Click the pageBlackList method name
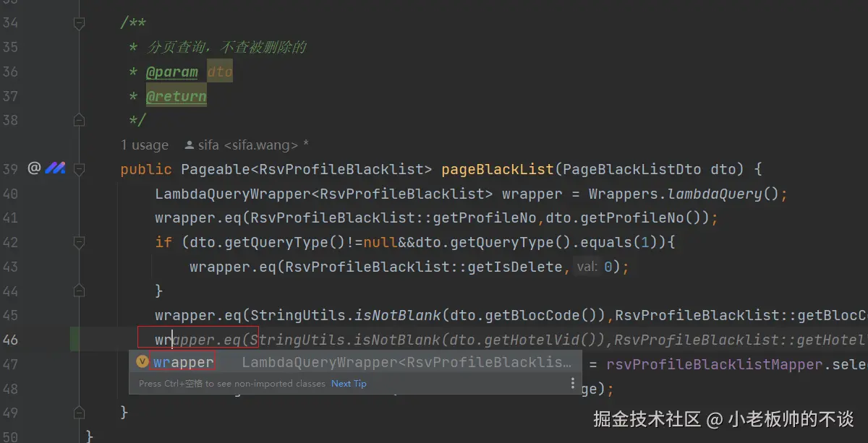The width and height of the screenshot is (868, 443). [497, 170]
